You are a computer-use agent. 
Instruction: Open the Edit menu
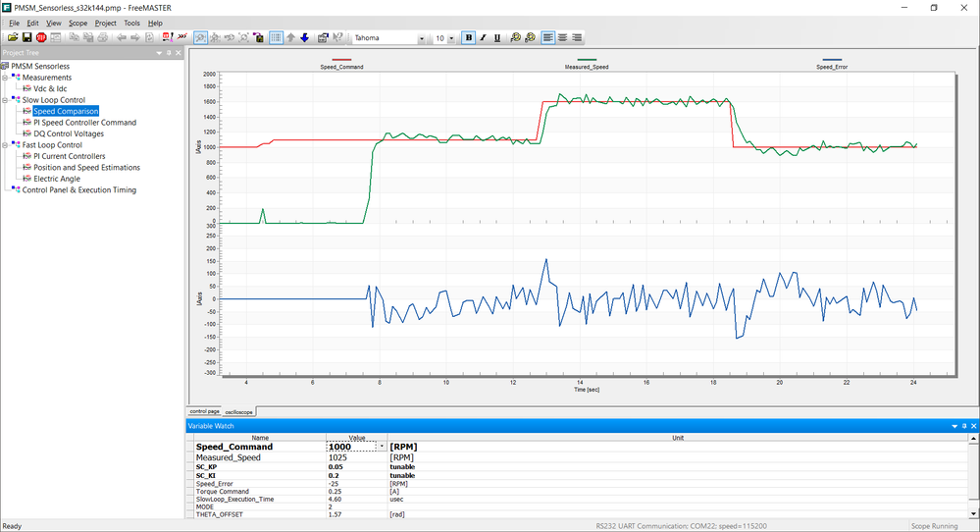[x=32, y=24]
